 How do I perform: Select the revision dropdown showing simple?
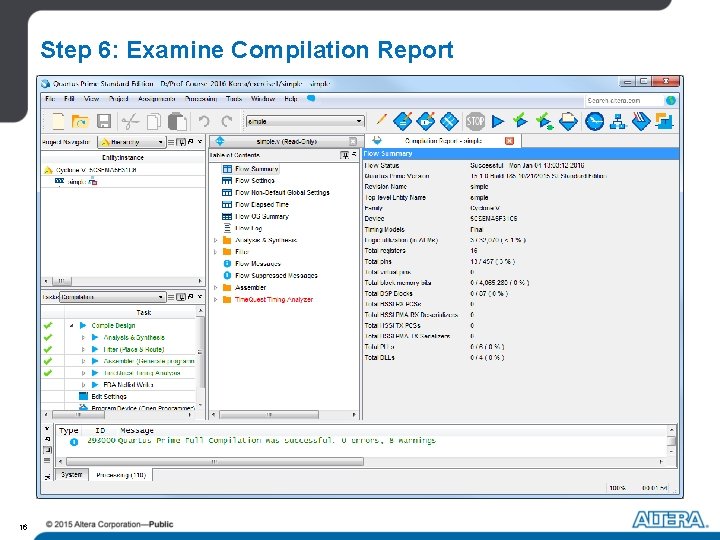pyautogui.click(x=305, y=121)
